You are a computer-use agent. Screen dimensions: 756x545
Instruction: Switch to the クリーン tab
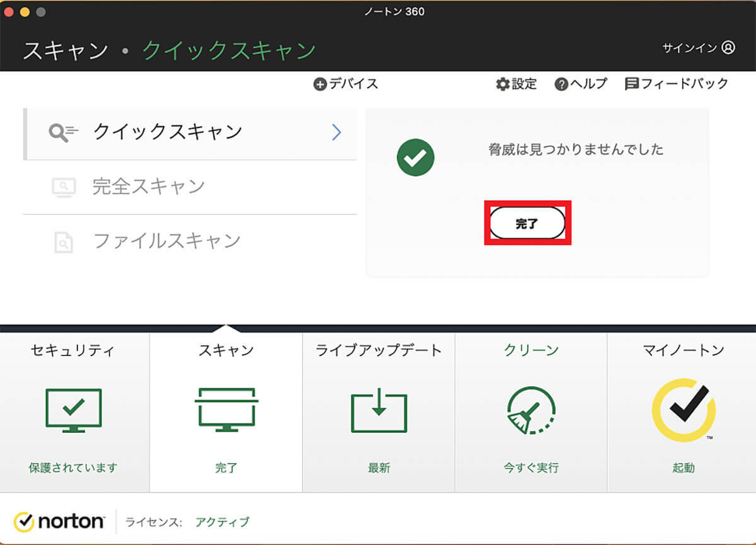(x=531, y=413)
